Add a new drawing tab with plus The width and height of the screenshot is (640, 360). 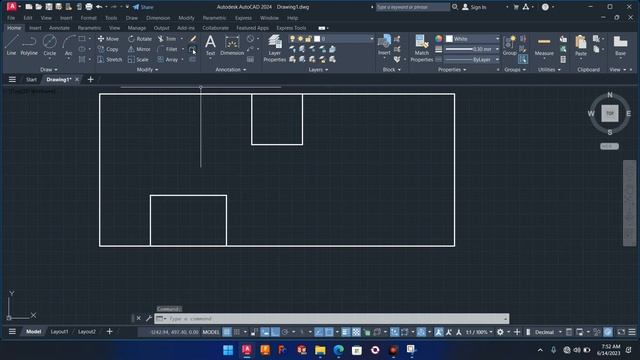pos(90,80)
